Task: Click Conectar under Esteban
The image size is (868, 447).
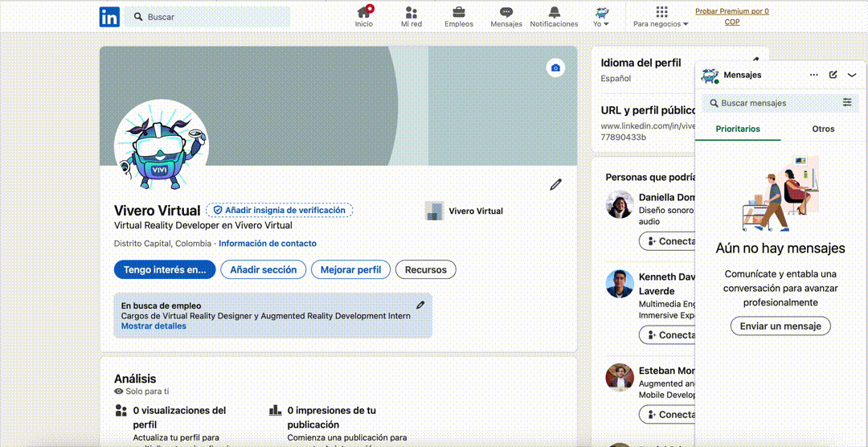Action: pyautogui.click(x=668, y=414)
